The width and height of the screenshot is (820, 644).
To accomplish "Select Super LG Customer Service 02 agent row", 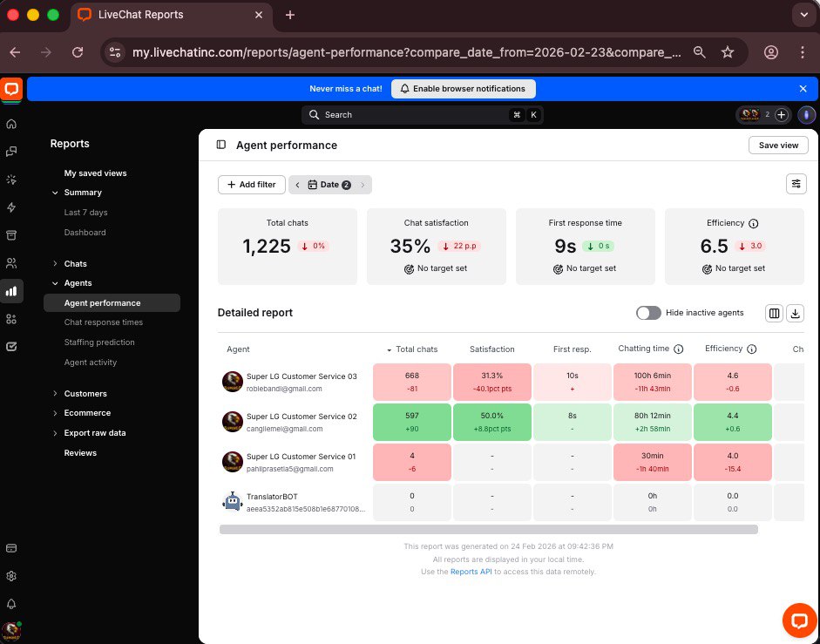I will pos(295,422).
